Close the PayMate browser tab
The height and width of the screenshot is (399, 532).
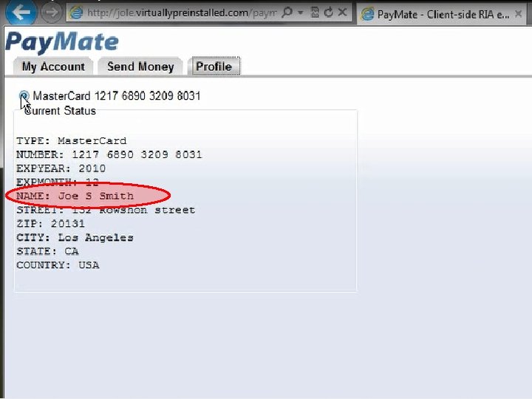coord(519,14)
